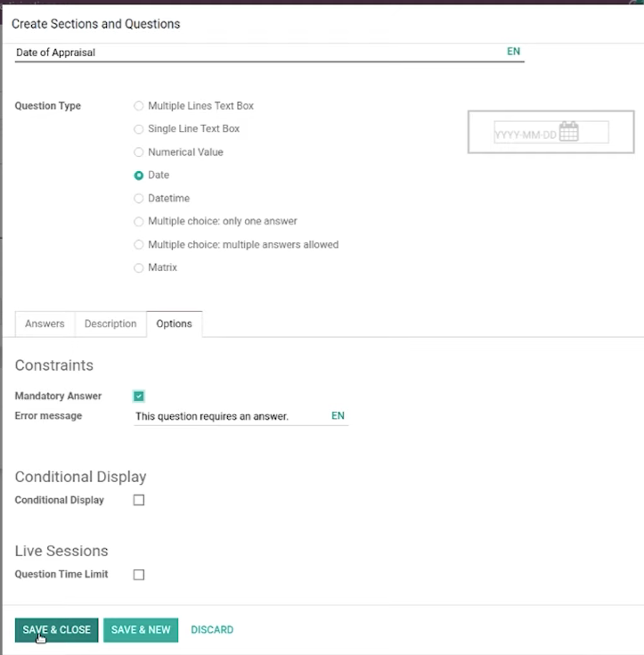Uncheck the Mandatory Answer checkbox

click(139, 396)
